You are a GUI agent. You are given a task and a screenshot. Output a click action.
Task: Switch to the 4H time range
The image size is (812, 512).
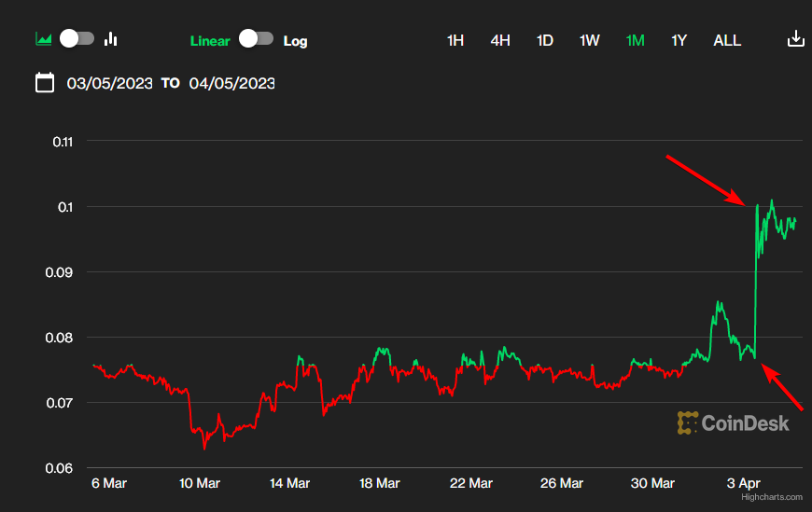pos(500,40)
